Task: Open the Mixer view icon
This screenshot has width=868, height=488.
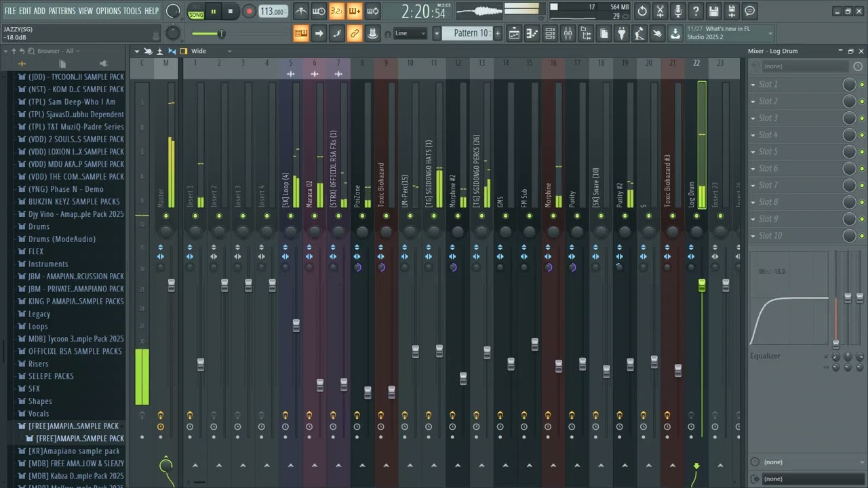Action: [568, 33]
